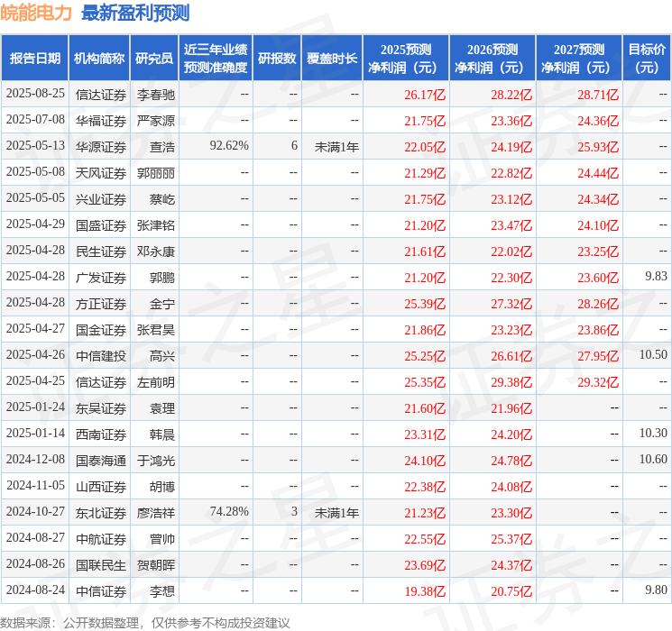Select date cell 2025-04-27
The width and height of the screenshot is (672, 631).
[35, 328]
